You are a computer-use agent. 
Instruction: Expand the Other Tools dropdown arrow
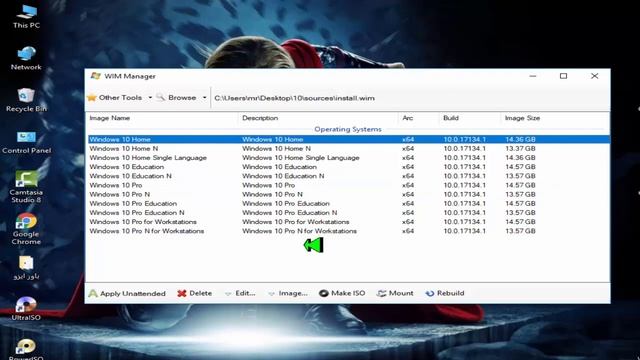[x=150, y=98]
